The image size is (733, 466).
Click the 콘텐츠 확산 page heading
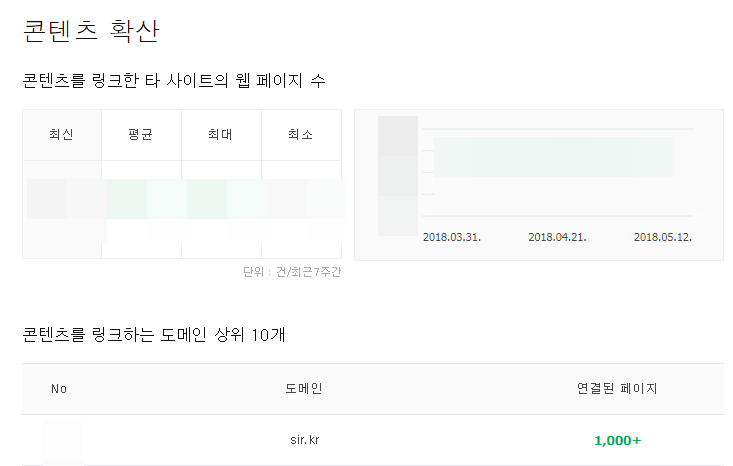pyautogui.click(x=91, y=31)
